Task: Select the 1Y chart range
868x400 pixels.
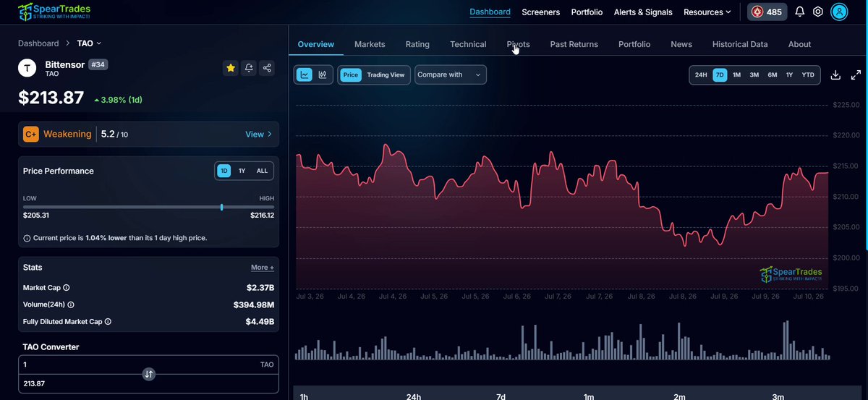Action: tap(789, 75)
